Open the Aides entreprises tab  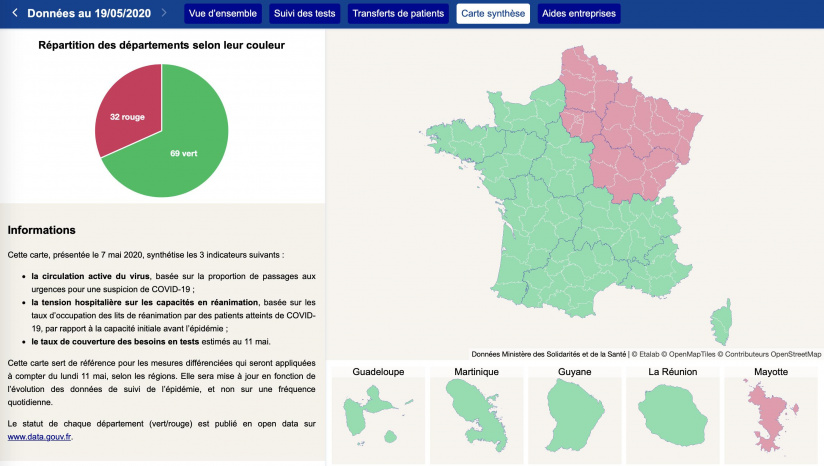point(578,14)
